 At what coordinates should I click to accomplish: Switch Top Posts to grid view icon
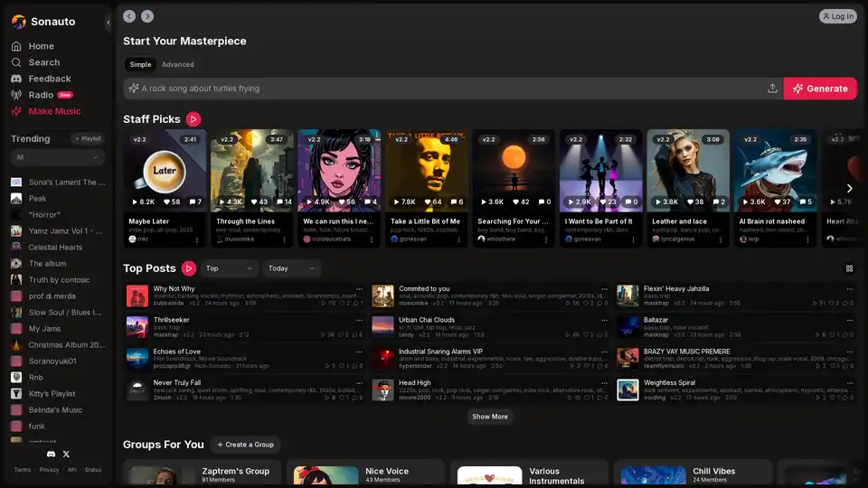849,268
